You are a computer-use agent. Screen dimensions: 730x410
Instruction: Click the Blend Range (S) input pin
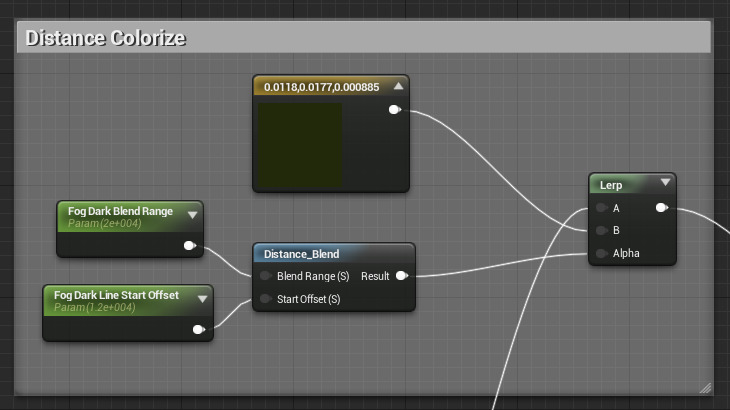265,276
